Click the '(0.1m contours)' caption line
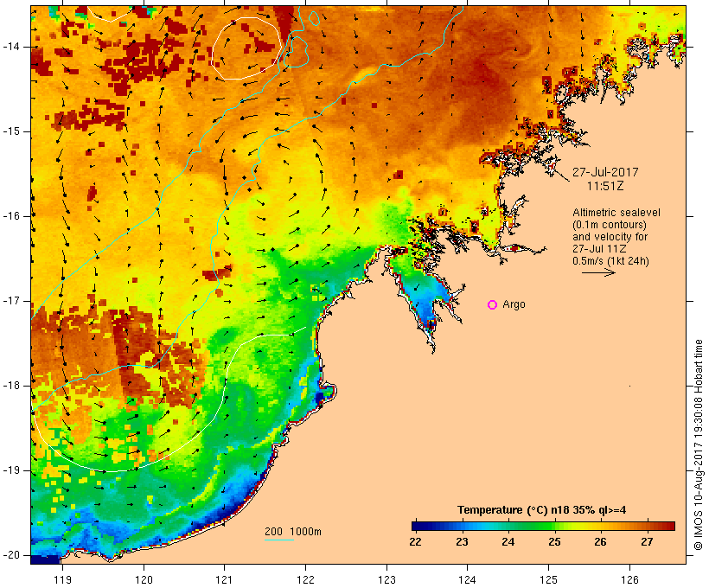 coord(610,225)
